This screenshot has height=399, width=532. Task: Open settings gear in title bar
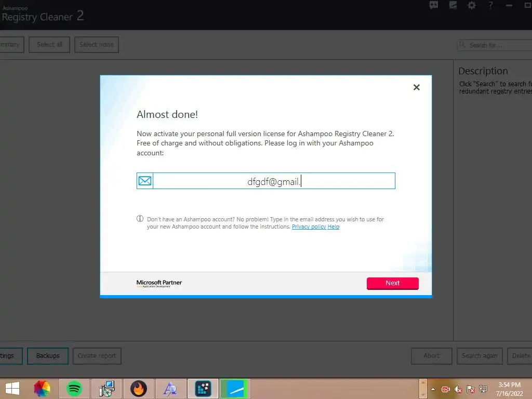coord(472,5)
